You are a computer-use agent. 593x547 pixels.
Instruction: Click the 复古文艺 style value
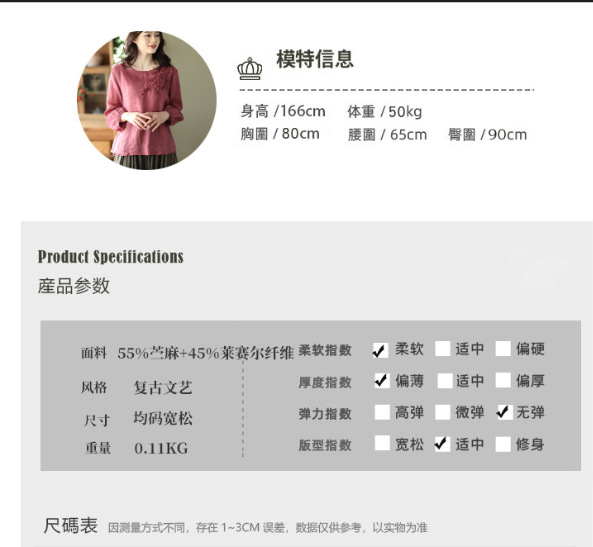[163, 388]
